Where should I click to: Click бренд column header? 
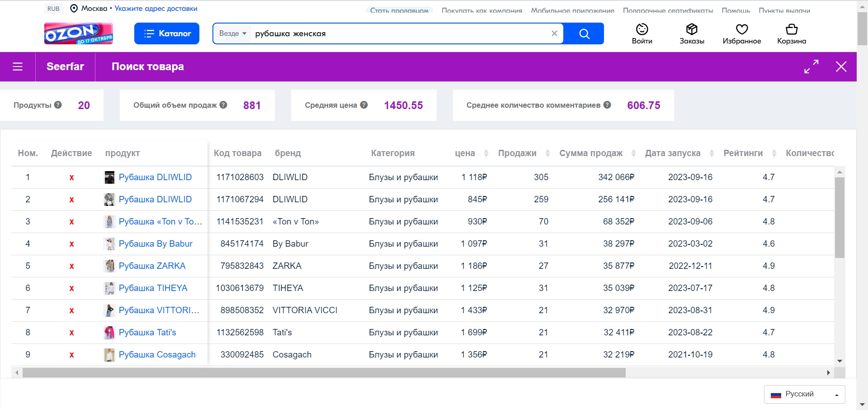pyautogui.click(x=288, y=153)
